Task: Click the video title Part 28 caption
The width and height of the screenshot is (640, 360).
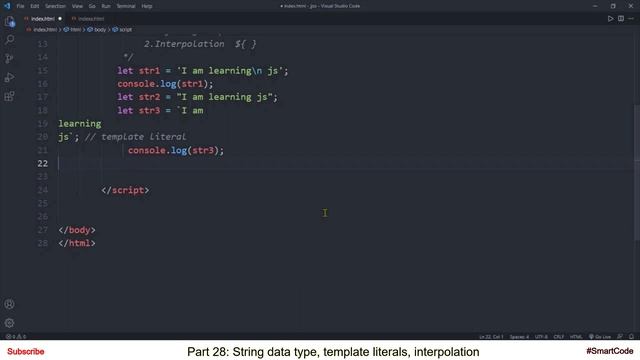Action: point(333,352)
